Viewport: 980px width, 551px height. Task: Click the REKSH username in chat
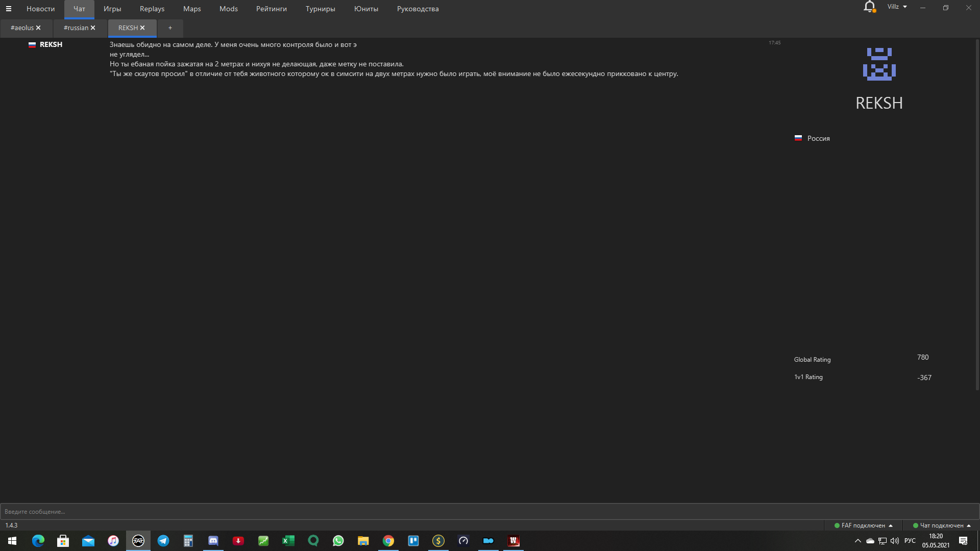[51, 44]
